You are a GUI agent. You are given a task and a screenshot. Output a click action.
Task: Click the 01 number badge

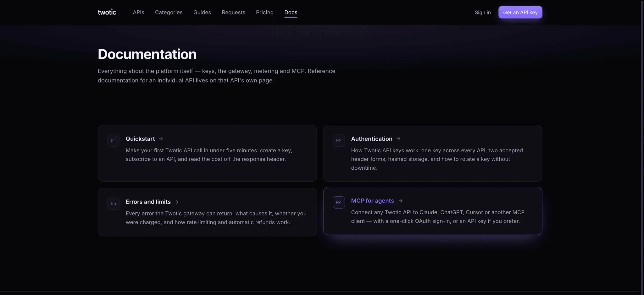113,140
